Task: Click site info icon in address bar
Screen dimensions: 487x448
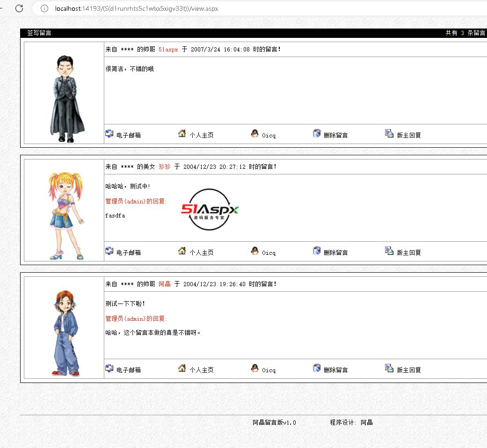Action: click(x=44, y=8)
